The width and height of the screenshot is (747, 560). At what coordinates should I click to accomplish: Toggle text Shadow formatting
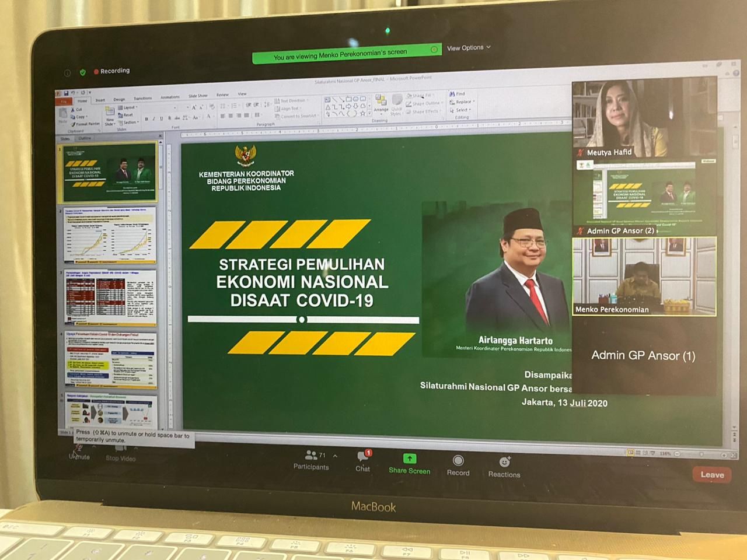point(169,118)
